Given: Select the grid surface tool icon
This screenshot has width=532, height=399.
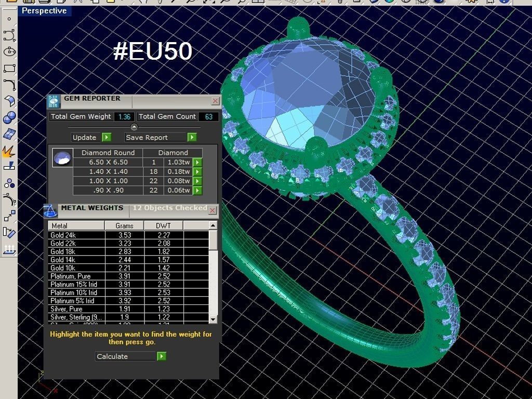Looking at the screenshot, I should pos(9,134).
